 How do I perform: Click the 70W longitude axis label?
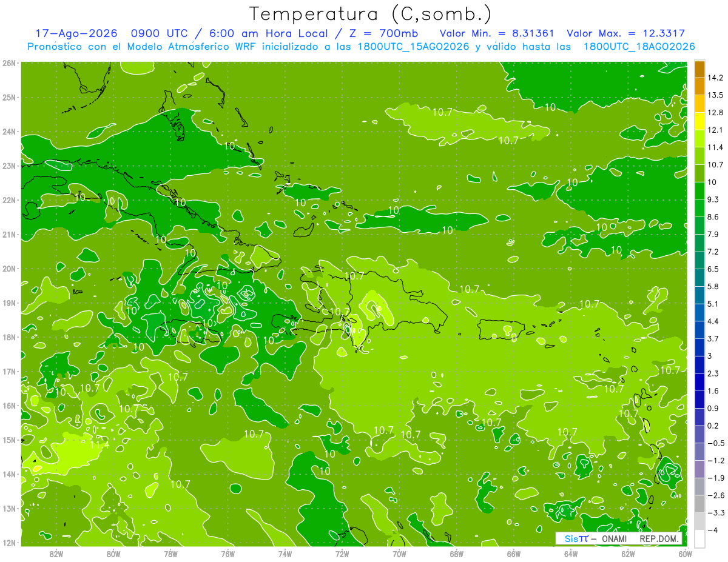tap(399, 554)
